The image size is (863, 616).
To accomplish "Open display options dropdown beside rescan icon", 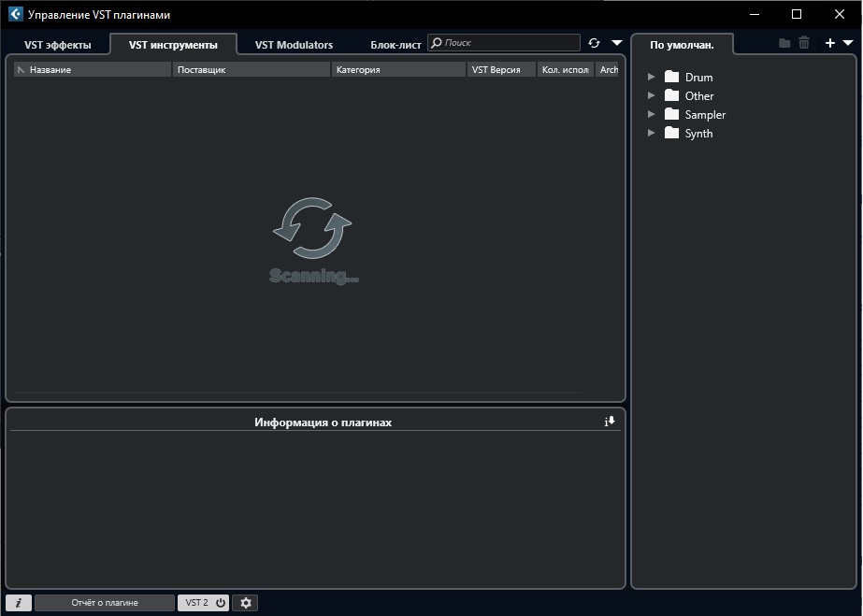I will [616, 43].
